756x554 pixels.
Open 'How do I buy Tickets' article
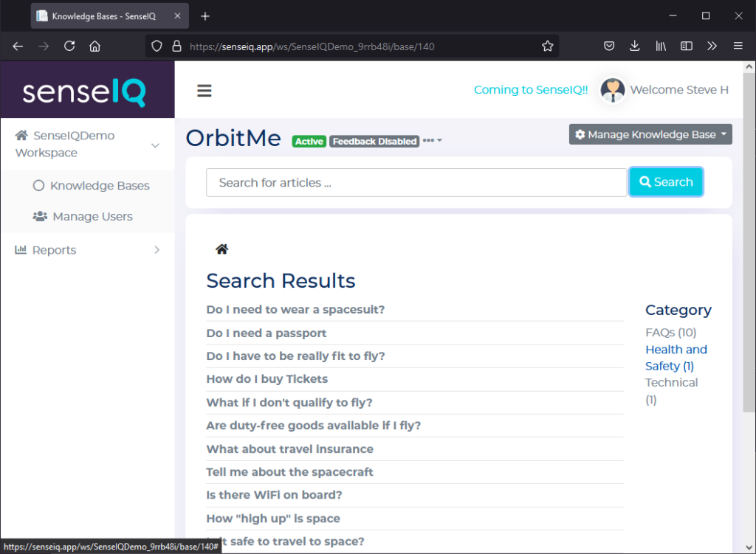point(267,379)
